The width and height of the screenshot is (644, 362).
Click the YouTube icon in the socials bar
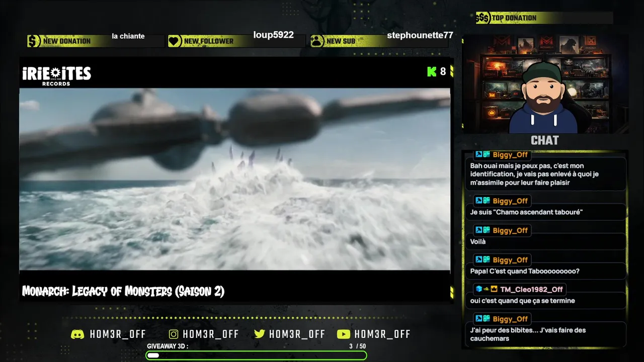[x=344, y=334]
